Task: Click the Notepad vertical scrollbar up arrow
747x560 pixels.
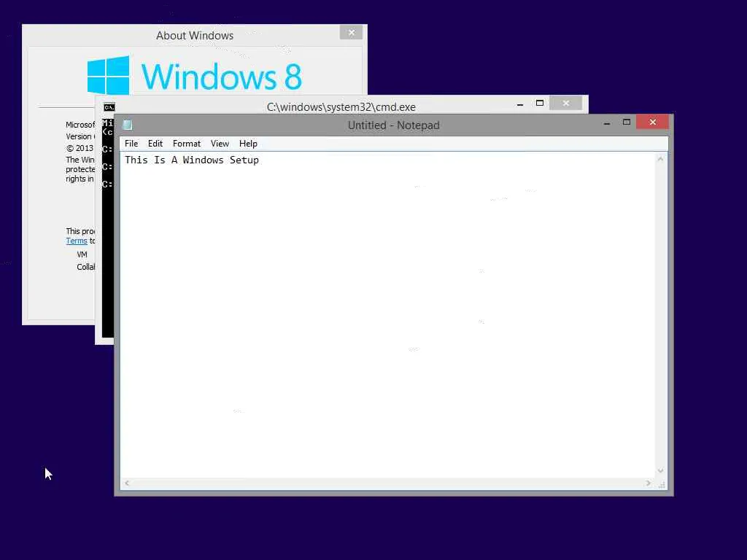Action: [x=660, y=159]
